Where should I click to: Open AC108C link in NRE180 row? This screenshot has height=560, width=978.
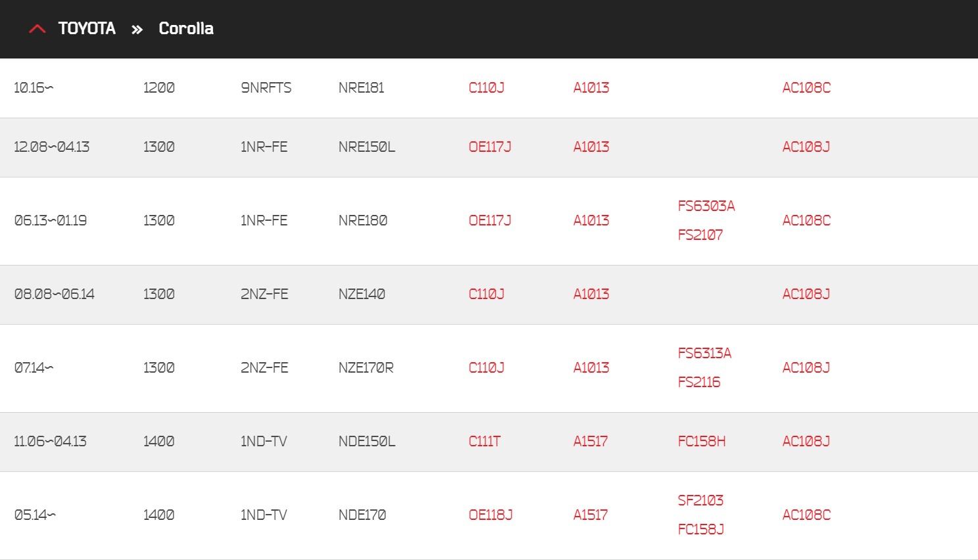(806, 221)
